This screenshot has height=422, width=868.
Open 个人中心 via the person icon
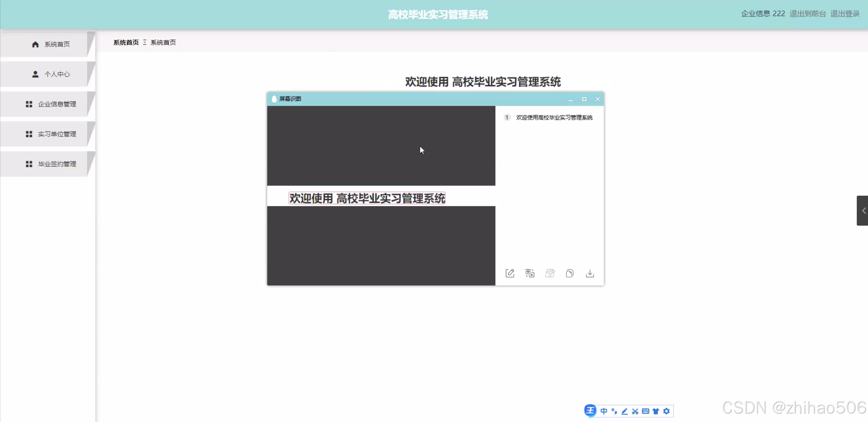coord(35,74)
